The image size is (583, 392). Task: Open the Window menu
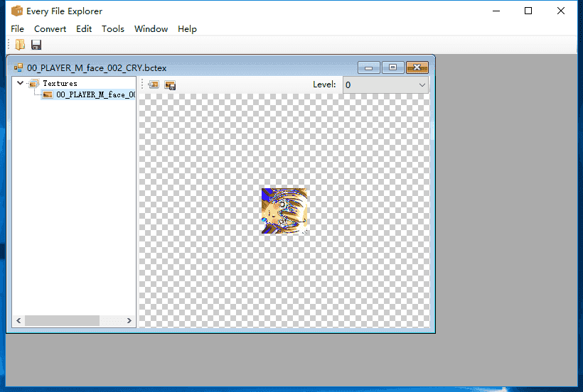(151, 29)
